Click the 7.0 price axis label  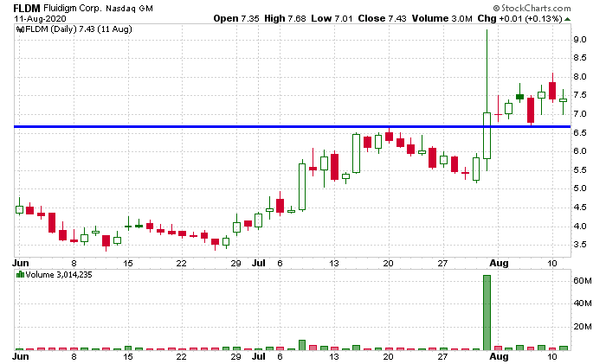click(580, 114)
